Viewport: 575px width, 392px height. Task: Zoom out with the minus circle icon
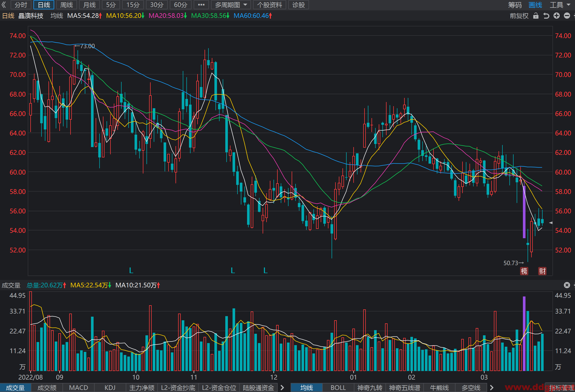tap(567, 16)
